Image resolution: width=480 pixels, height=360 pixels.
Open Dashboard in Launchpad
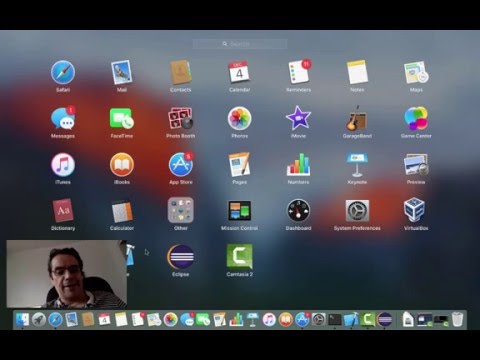pyautogui.click(x=298, y=211)
